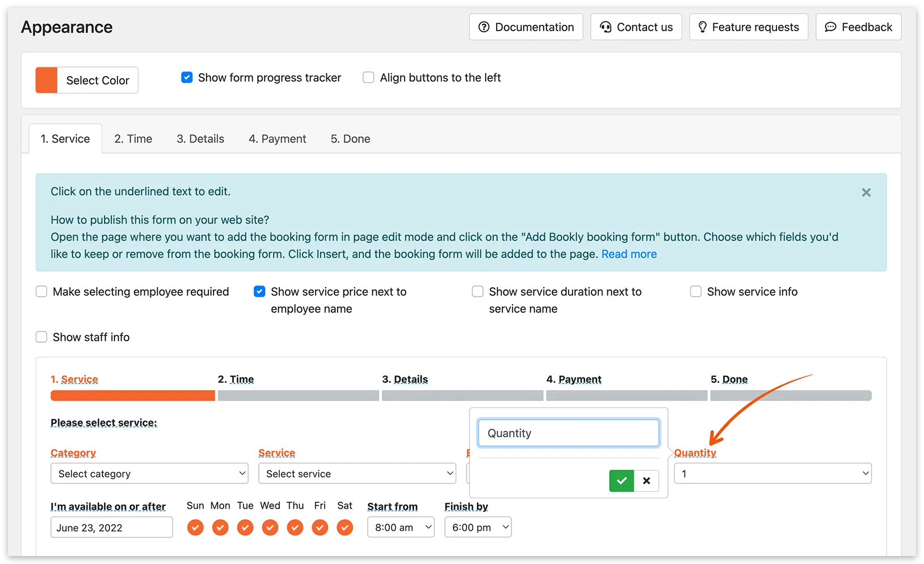924x564 pixels.
Task: Click the Quantity label text field
Action: point(568,433)
